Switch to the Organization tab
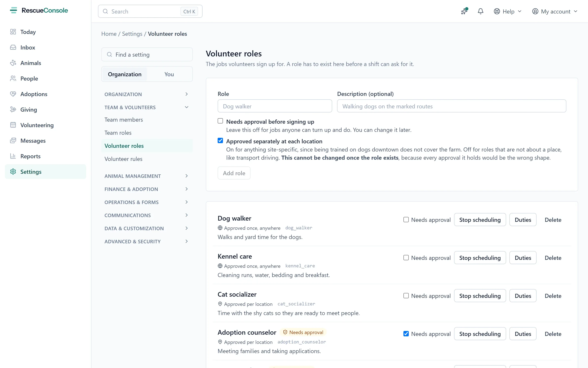This screenshot has width=588, height=368. [125, 74]
